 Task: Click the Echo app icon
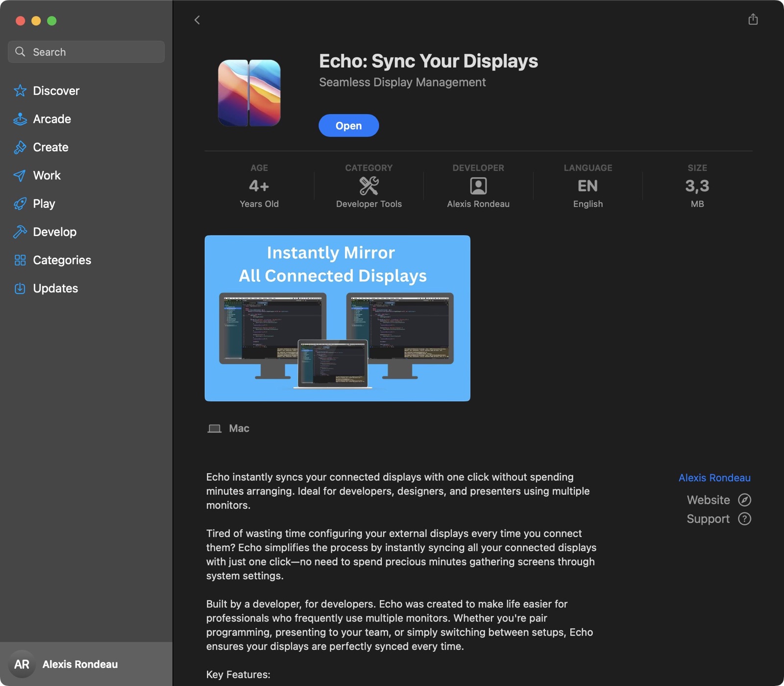pyautogui.click(x=249, y=93)
